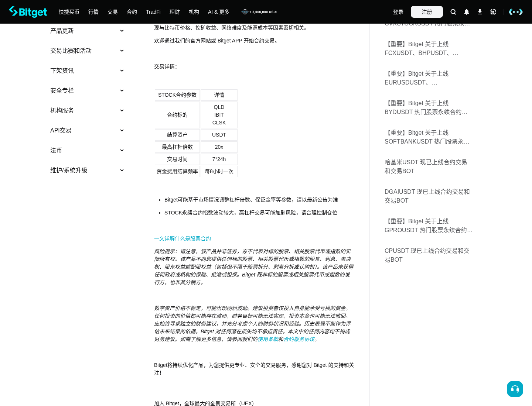This screenshot has width=532, height=406.
Task: Expand 机构服务 sidebar section
Action: click(87, 110)
